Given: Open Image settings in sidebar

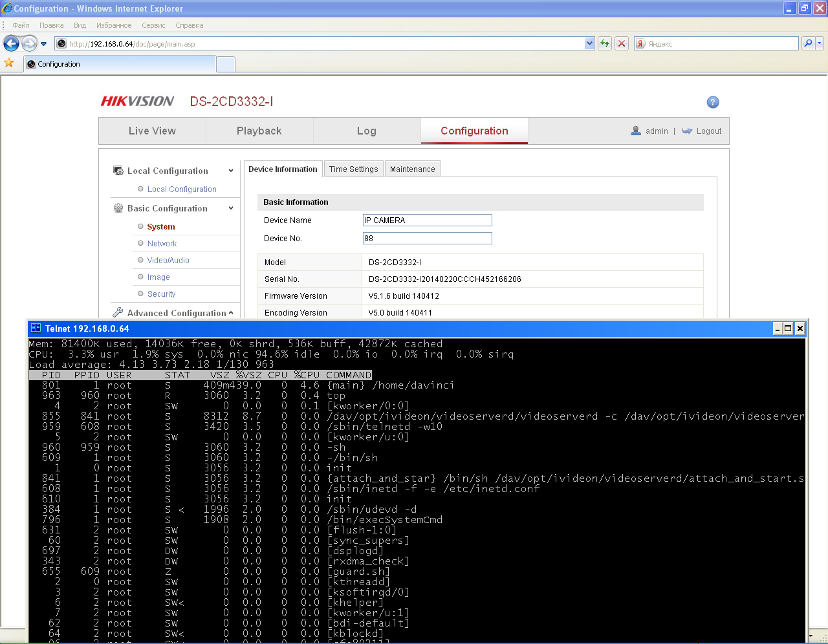Looking at the screenshot, I should click(x=158, y=277).
